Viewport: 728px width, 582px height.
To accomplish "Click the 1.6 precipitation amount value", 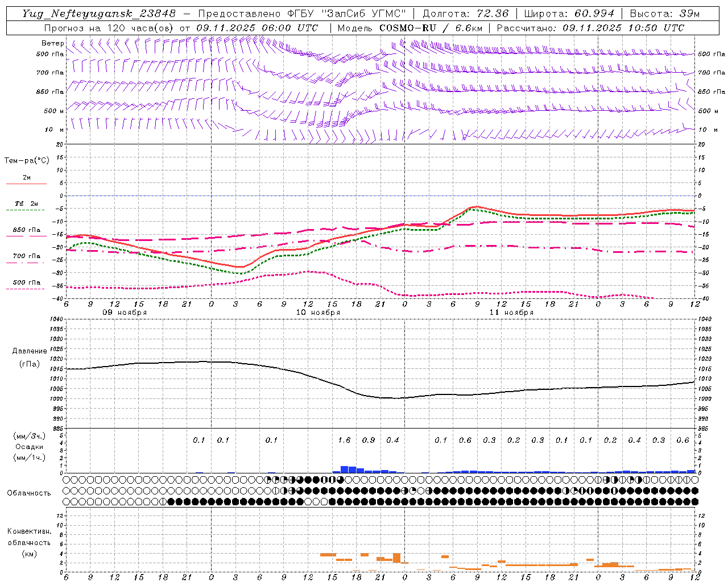I will tap(344, 440).
